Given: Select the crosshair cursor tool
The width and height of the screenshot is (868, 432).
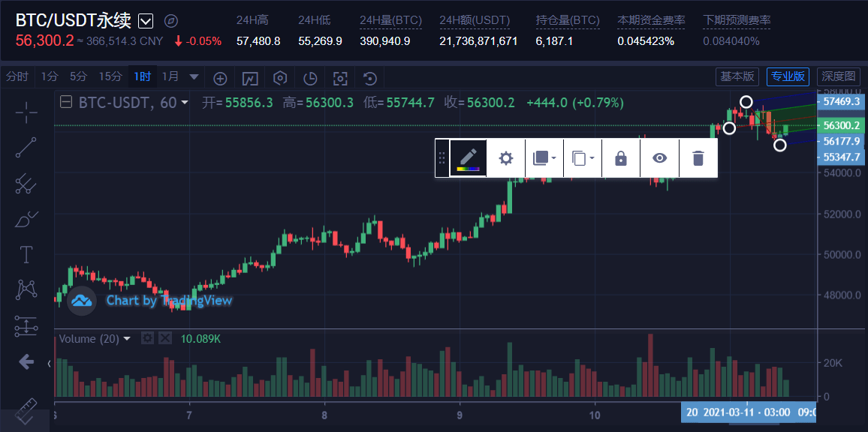Looking at the screenshot, I should point(26,113).
